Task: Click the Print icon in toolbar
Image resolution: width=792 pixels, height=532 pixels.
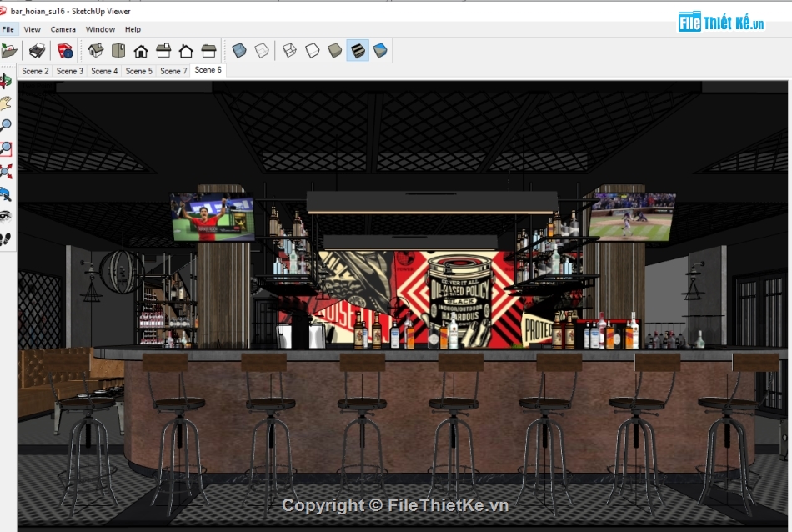Action: (37, 51)
